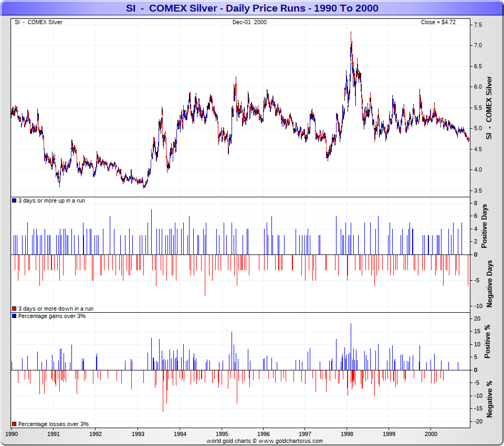Select the blue Percentage gains over 3% swatch
Image resolution: width=504 pixels, height=446 pixels.
coord(14,316)
